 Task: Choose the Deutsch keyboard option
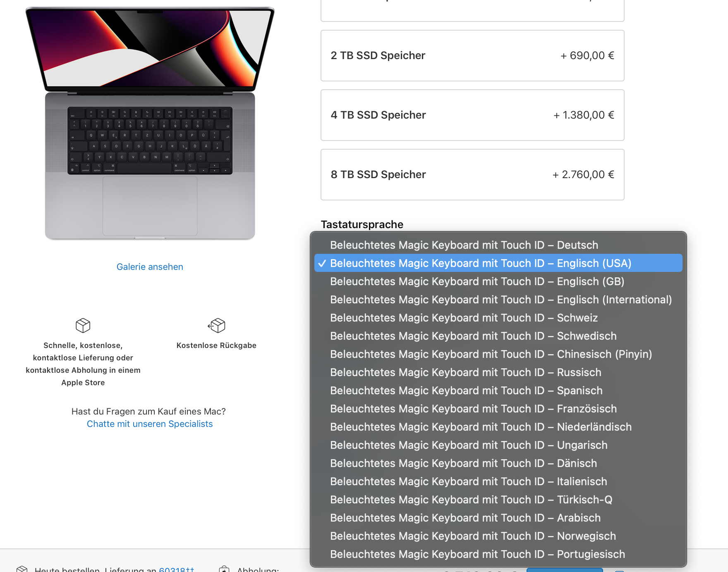point(498,245)
